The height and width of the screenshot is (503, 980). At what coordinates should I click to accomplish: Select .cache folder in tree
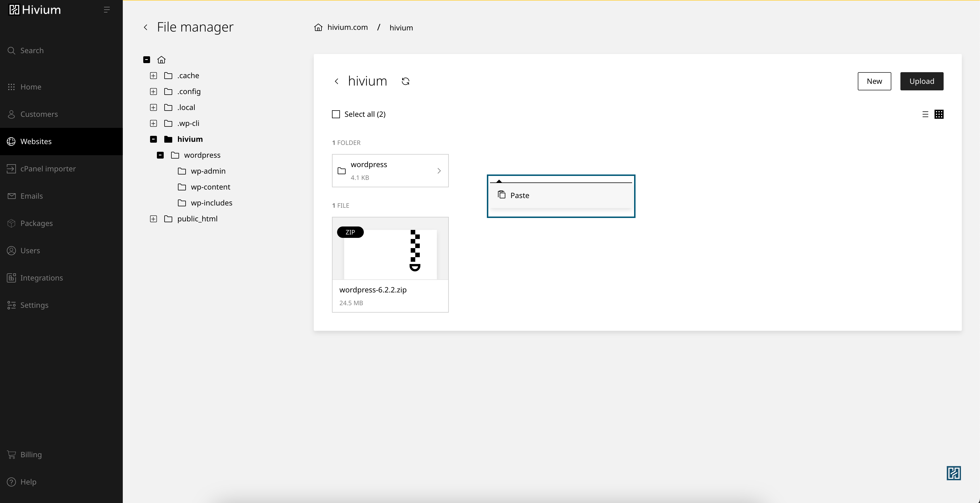pyautogui.click(x=181, y=76)
